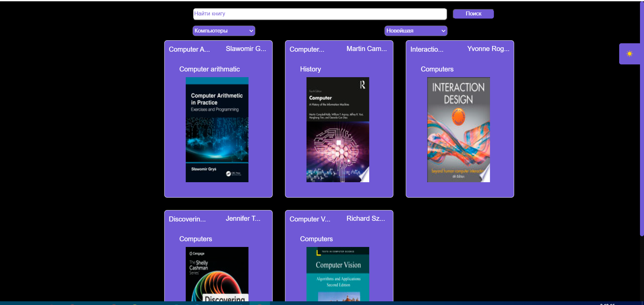Select the 'Interactio...' book title
Image resolution: width=644 pixels, height=305 pixels.
click(427, 49)
